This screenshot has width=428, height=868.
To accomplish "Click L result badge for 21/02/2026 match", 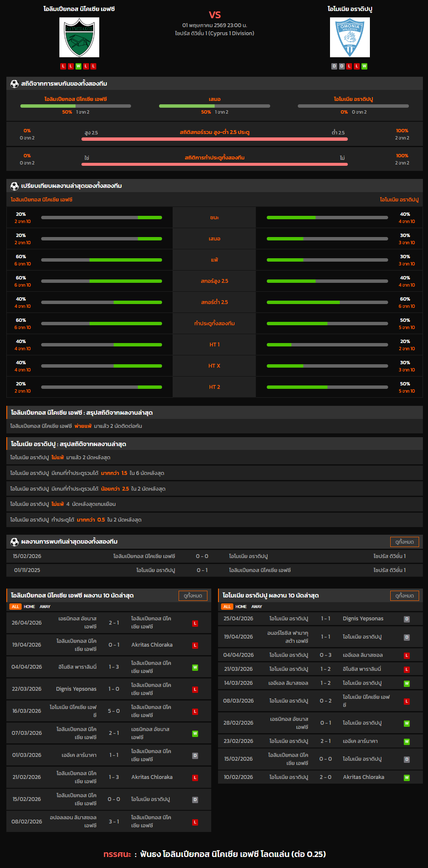I will click(195, 778).
